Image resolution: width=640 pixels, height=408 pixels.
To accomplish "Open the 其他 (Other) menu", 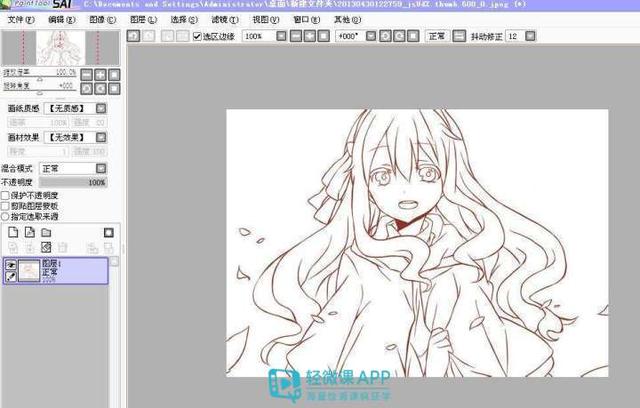I will click(347, 20).
